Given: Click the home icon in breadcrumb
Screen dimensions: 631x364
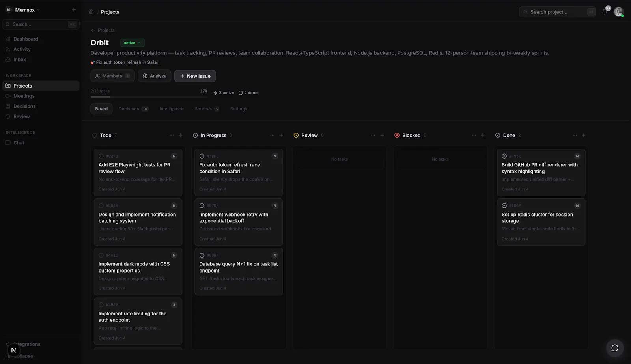Looking at the screenshot, I should coord(91,12).
